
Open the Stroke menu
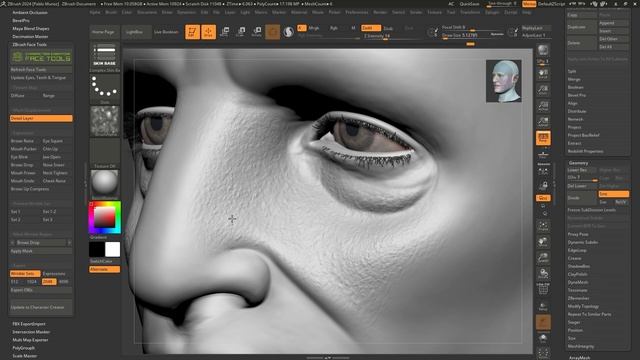tap(416, 12)
